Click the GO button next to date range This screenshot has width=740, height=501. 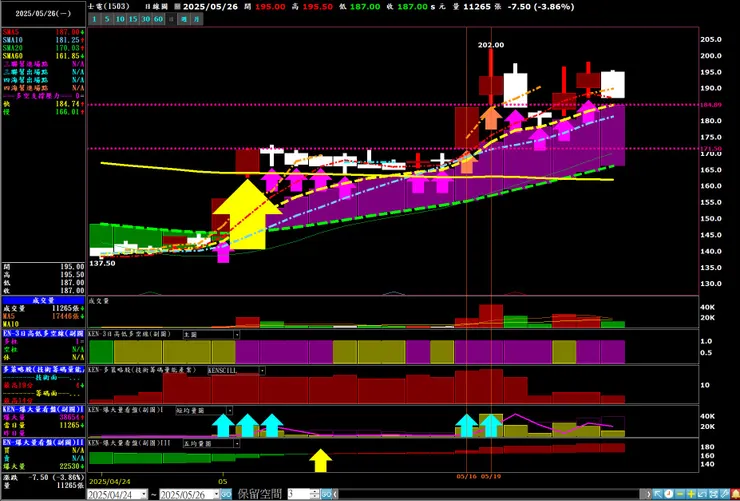[x=226, y=494]
